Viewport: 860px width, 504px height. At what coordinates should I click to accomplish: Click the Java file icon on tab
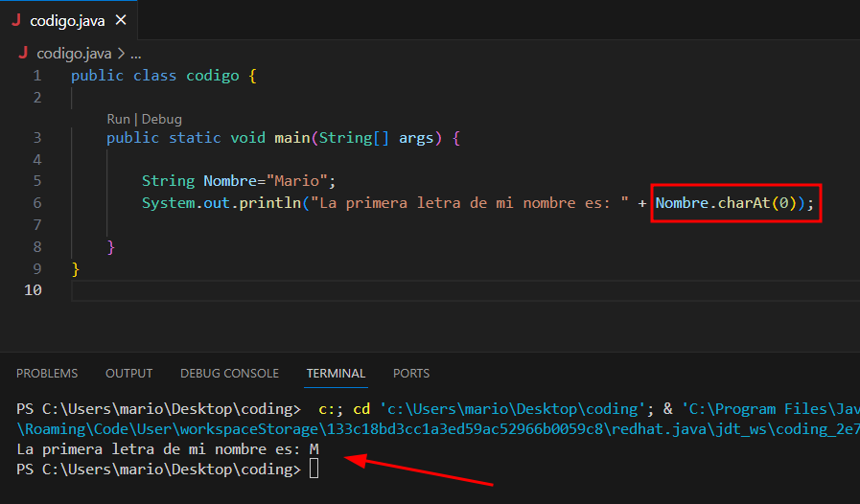click(x=16, y=20)
